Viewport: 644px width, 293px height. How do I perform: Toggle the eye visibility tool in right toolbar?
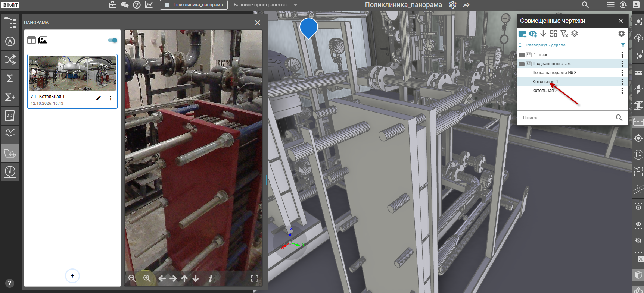click(x=638, y=224)
